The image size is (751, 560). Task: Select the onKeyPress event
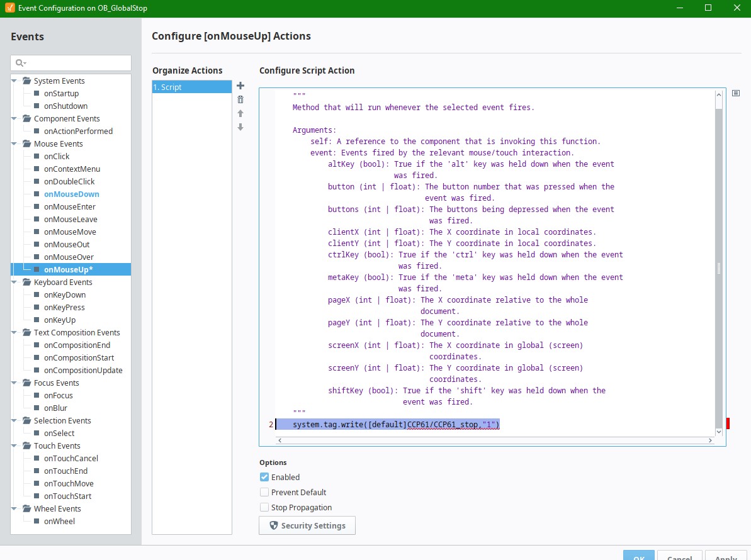[x=64, y=307]
